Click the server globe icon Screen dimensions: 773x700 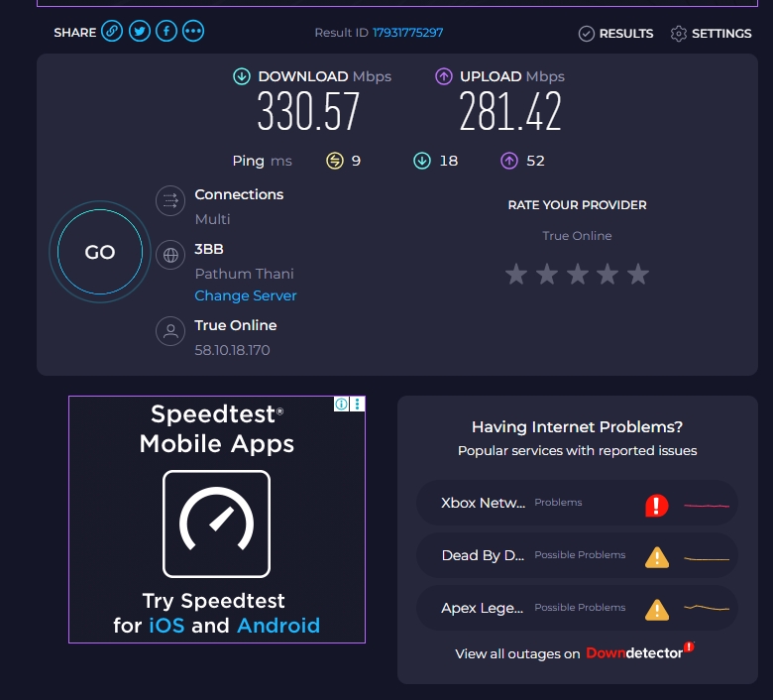point(170,255)
